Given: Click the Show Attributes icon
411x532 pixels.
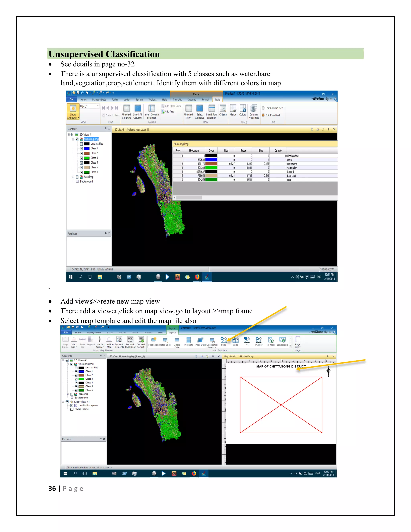Looking at the screenshot, I should (73, 108).
